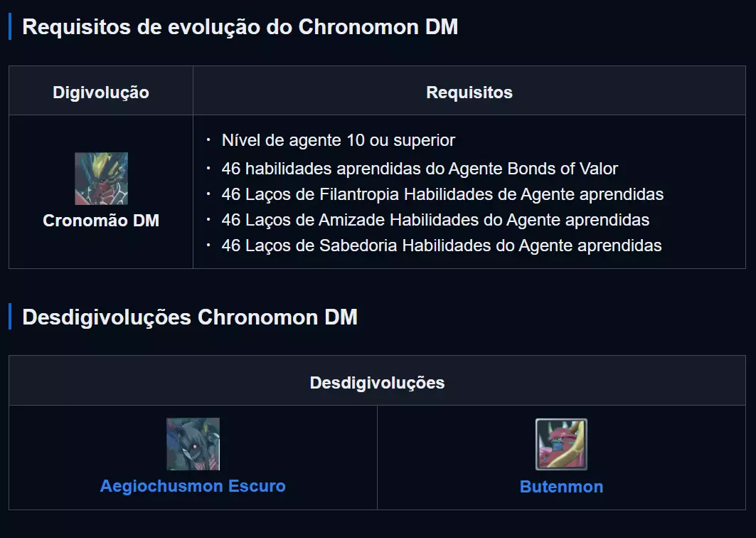Click the bullet before Laços de Sabedoria
This screenshot has height=538, width=756.
pyautogui.click(x=208, y=246)
